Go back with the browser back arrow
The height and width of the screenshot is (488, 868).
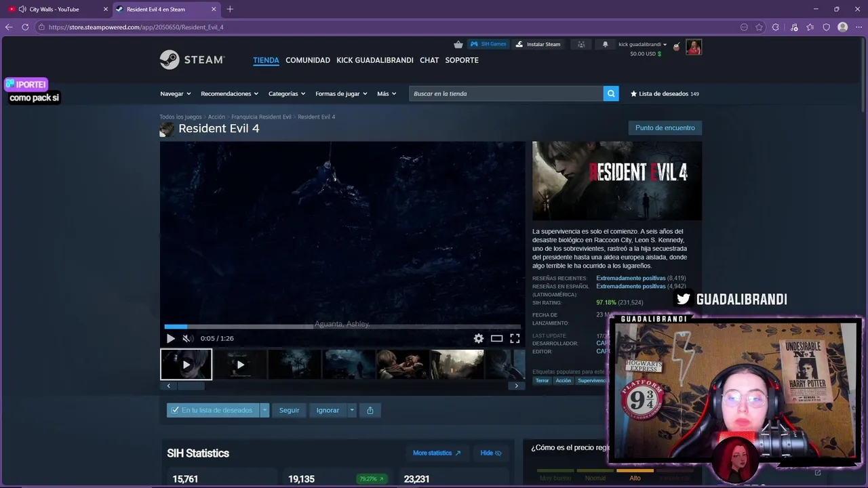click(9, 27)
